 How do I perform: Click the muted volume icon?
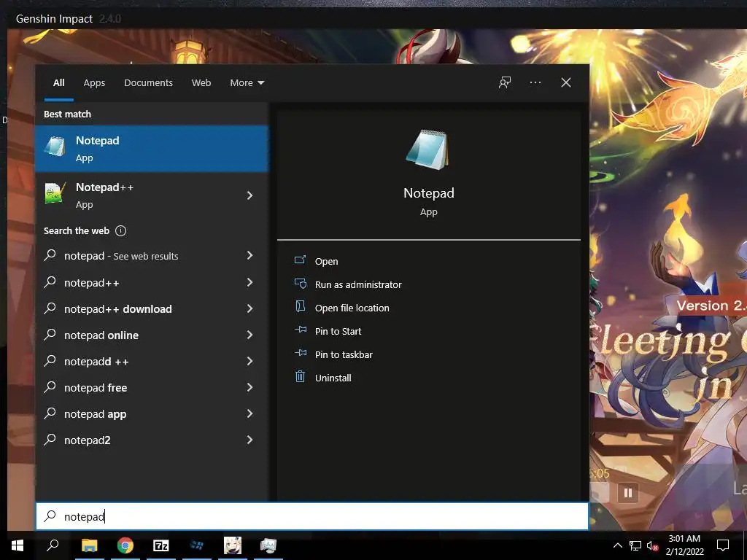click(653, 545)
